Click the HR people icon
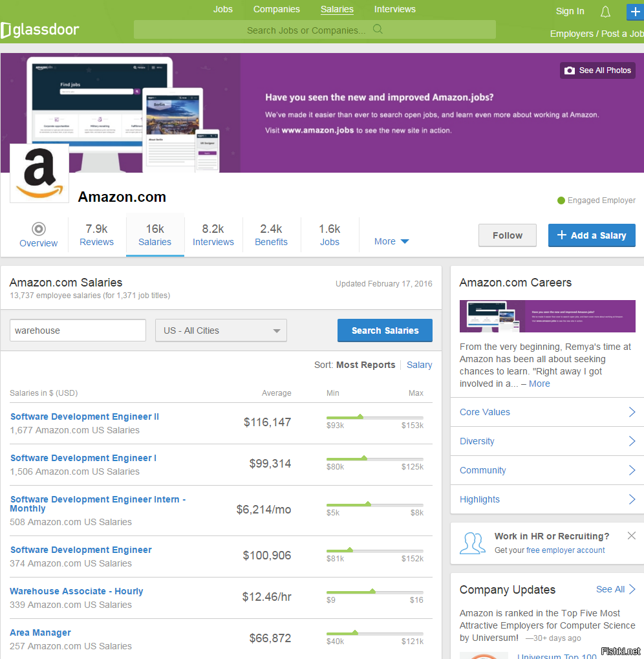 click(473, 543)
